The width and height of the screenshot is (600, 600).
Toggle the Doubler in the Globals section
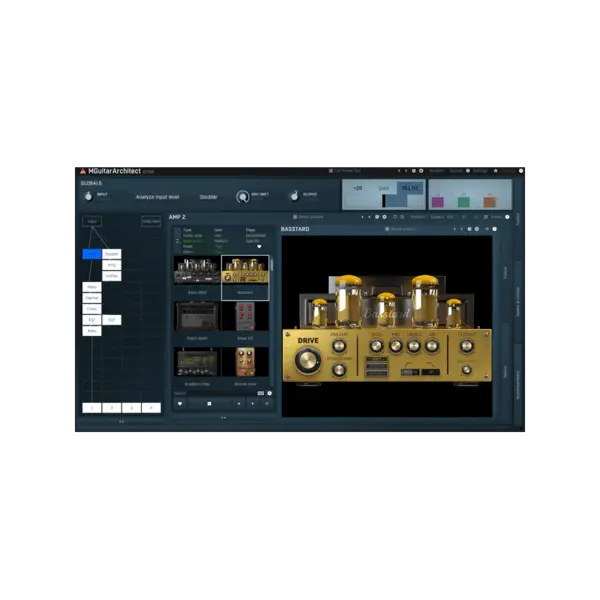[209, 197]
